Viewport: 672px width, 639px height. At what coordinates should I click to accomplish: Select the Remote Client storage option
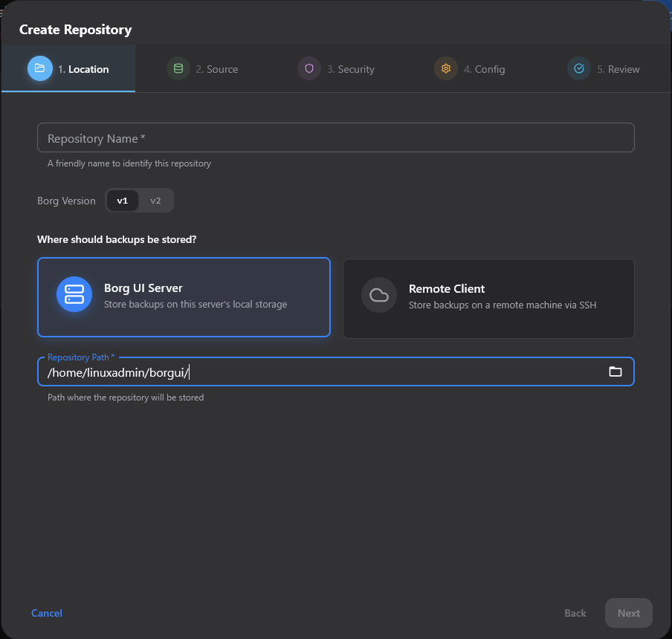(488, 299)
